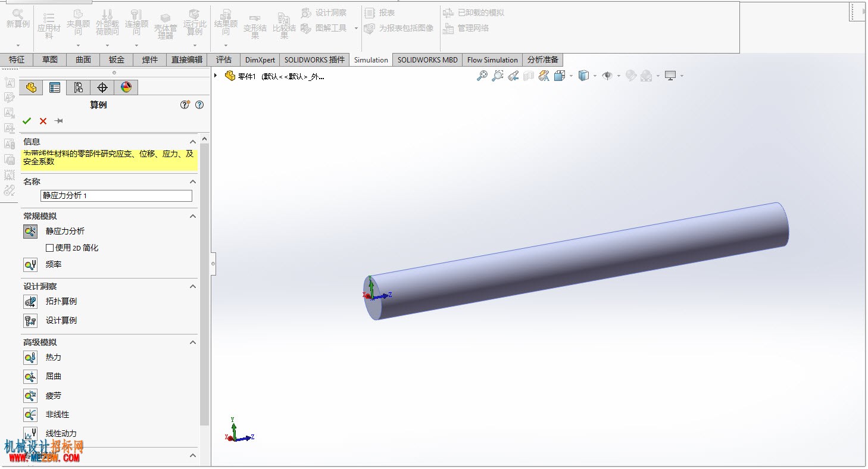Select the 屈曲 buckling study option
Screen dimensions: 868x469
pos(54,377)
